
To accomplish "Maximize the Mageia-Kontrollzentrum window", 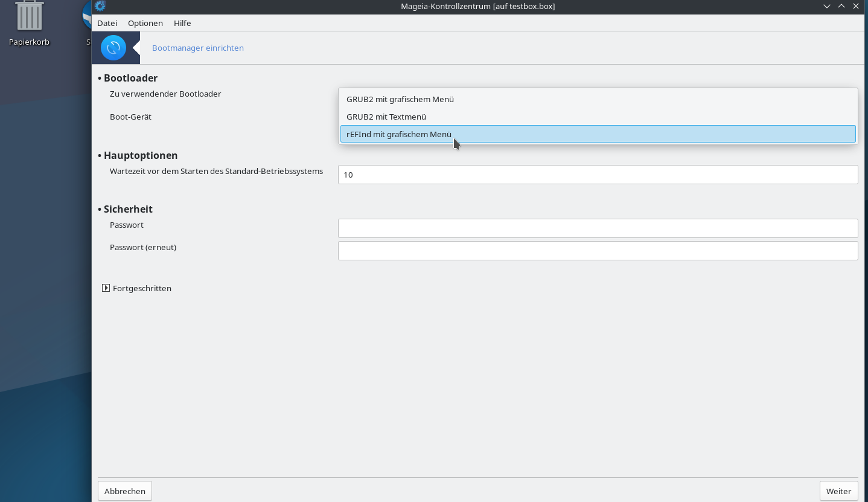I will pyautogui.click(x=841, y=6).
